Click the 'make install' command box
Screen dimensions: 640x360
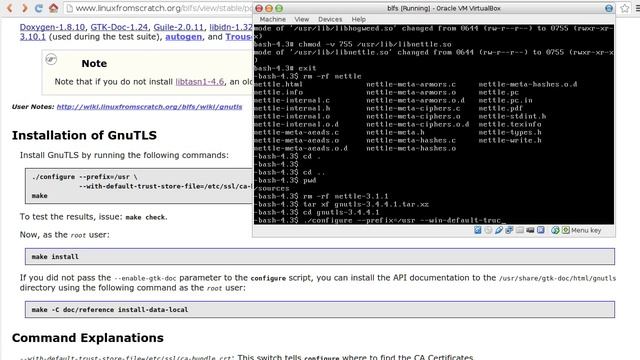coord(320,257)
